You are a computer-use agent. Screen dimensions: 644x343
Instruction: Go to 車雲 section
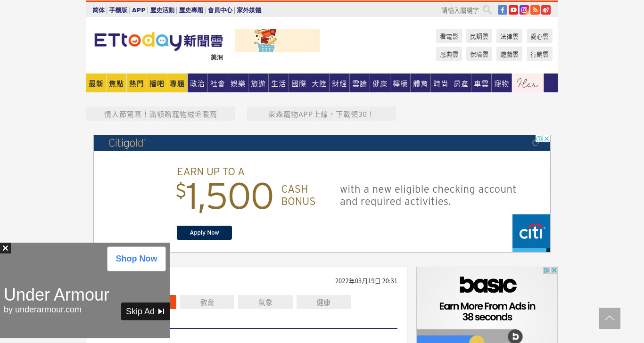pyautogui.click(x=481, y=83)
